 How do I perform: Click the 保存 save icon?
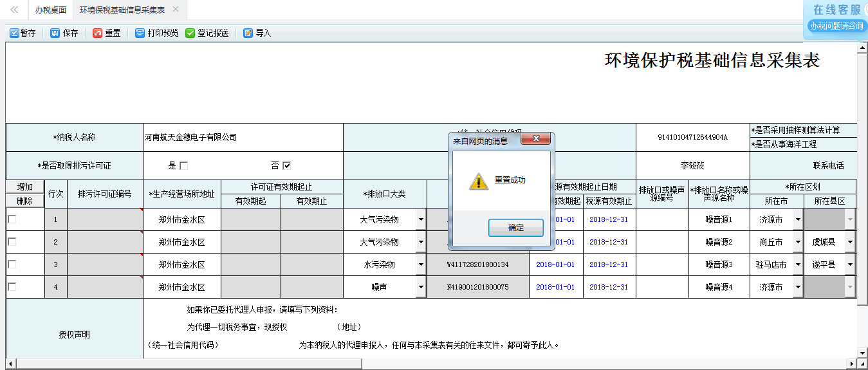[x=55, y=33]
